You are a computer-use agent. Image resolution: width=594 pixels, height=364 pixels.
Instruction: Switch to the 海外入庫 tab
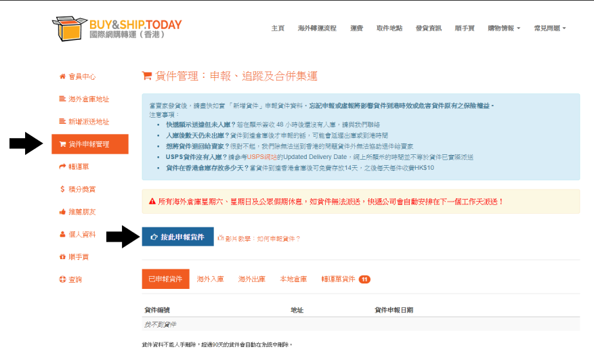tap(210, 279)
